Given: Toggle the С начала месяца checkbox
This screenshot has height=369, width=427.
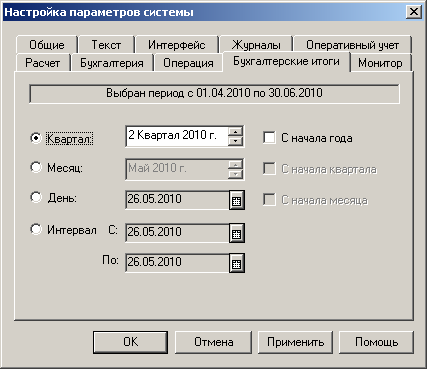Looking at the screenshot, I should 269,200.
